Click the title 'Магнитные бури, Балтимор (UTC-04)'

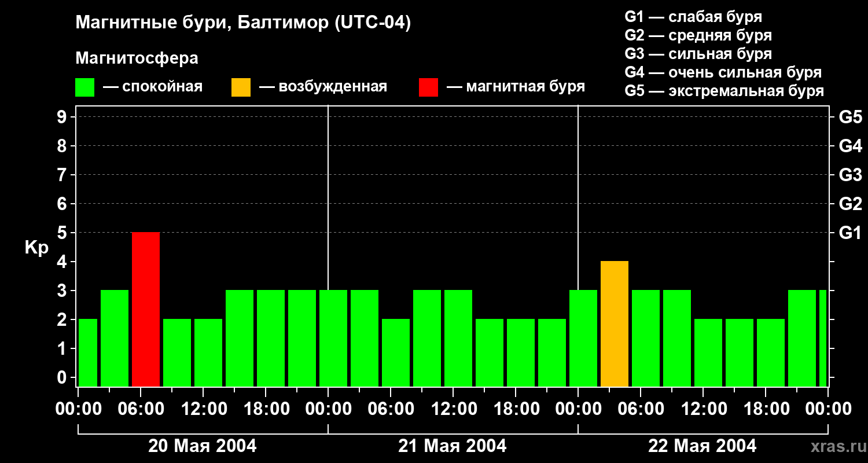tap(243, 24)
